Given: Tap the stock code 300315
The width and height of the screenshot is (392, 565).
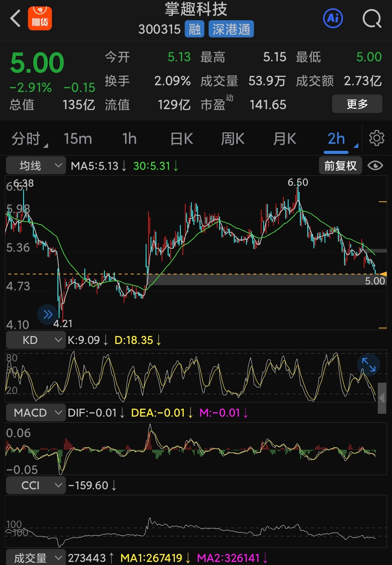Looking at the screenshot, I should (160, 29).
